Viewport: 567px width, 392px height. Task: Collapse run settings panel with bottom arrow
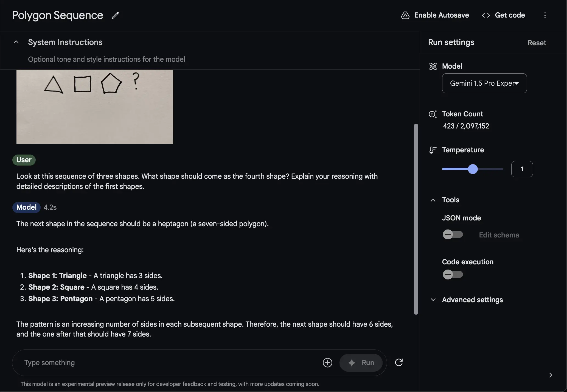551,375
